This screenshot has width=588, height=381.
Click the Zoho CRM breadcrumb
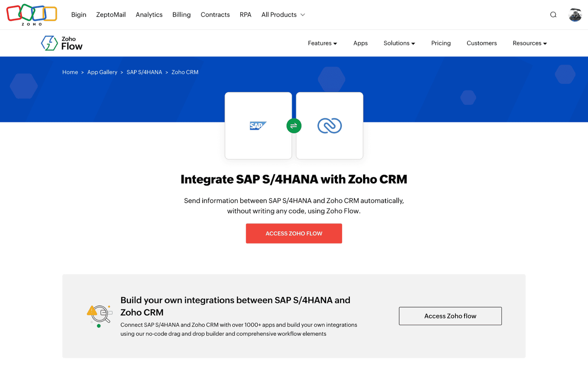pyautogui.click(x=185, y=72)
